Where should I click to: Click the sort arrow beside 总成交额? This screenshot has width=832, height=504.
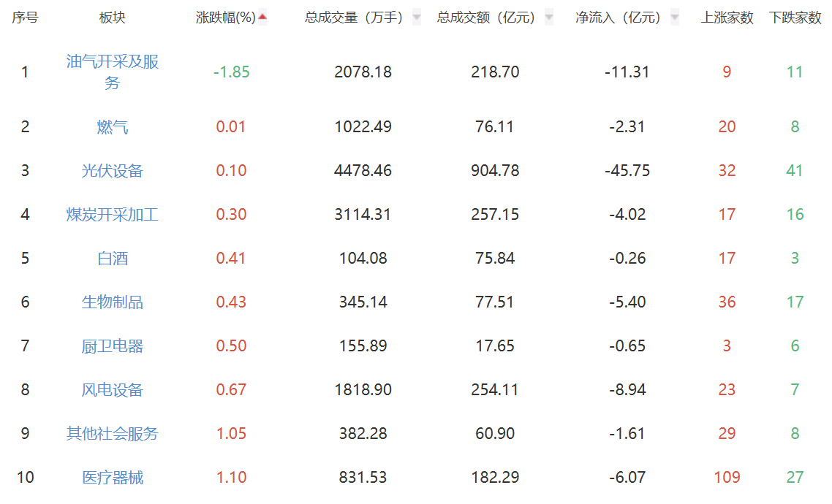pyautogui.click(x=549, y=18)
